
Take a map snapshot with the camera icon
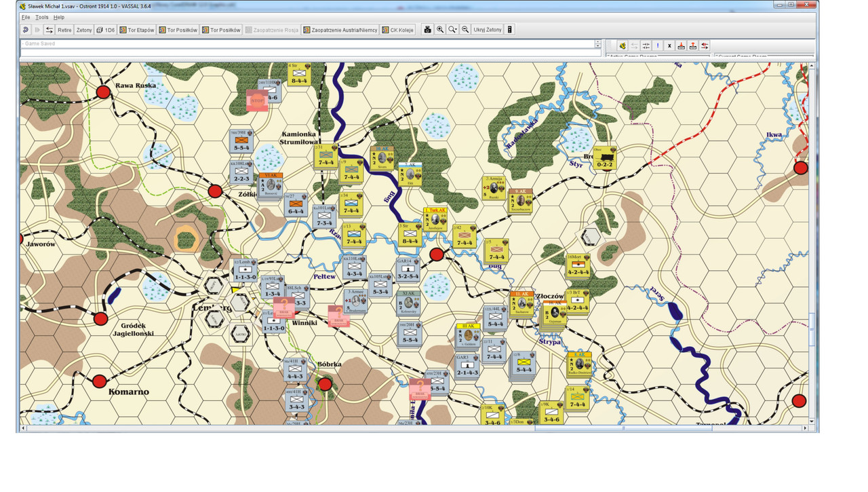point(428,30)
